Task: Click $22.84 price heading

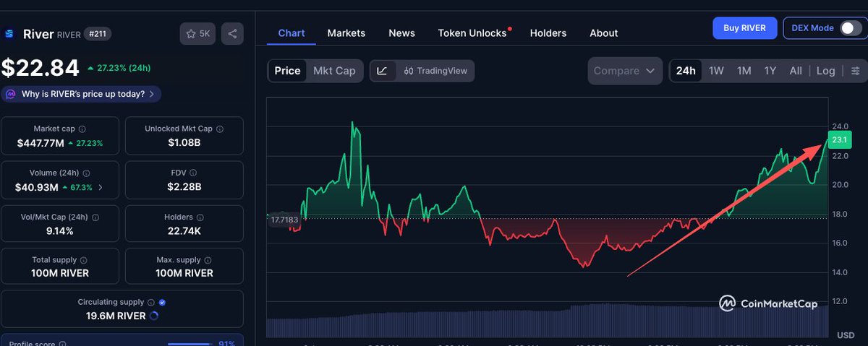Action: [40, 67]
